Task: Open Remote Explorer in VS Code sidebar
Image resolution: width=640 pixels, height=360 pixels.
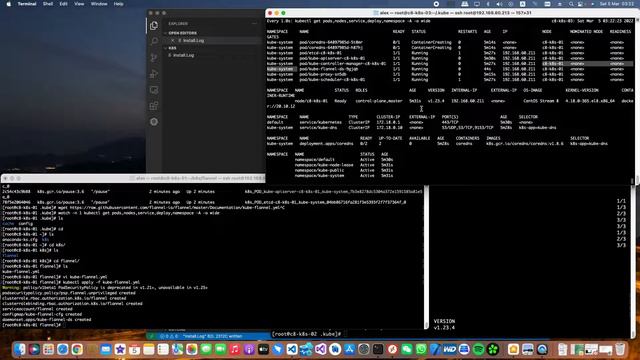Action: pos(154,90)
